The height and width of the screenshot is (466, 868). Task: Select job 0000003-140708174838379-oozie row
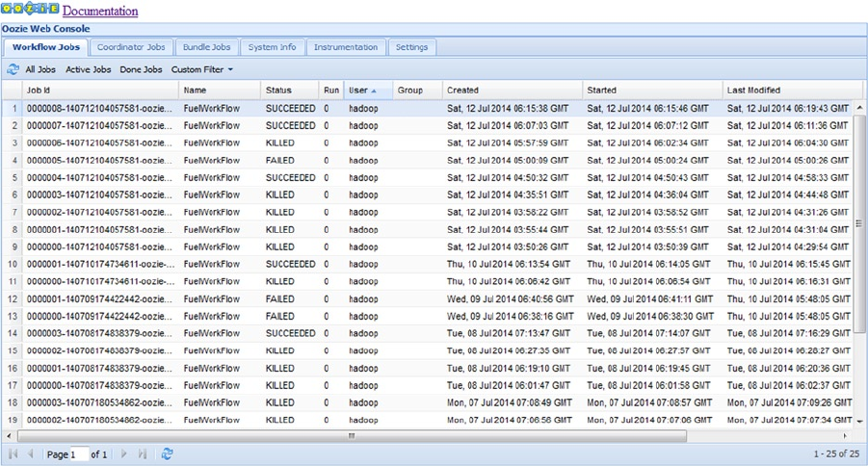point(428,333)
